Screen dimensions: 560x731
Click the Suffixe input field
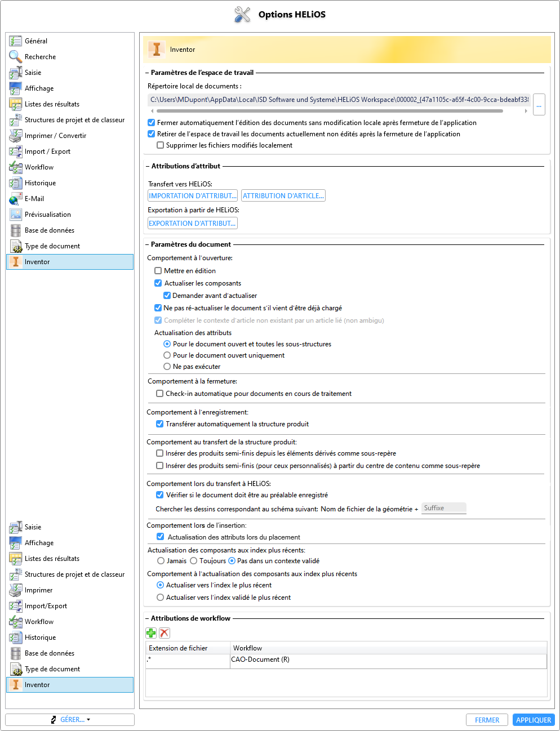[444, 508]
